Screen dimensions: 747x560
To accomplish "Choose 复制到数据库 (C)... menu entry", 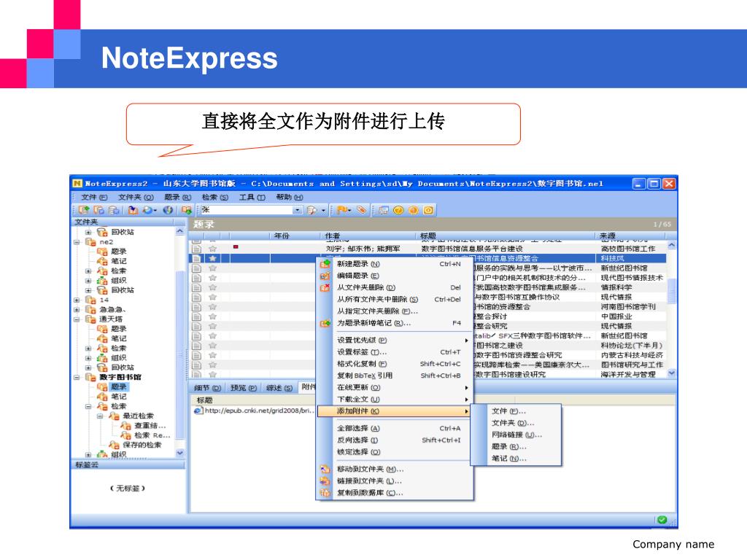I will tap(395, 493).
